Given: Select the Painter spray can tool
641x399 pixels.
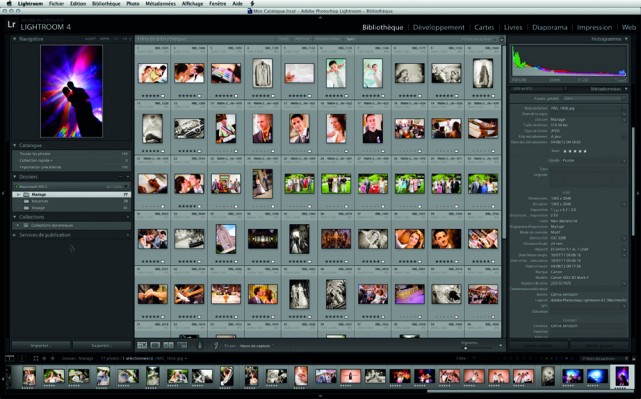Looking at the screenshot, I should pyautogui.click(x=199, y=345).
